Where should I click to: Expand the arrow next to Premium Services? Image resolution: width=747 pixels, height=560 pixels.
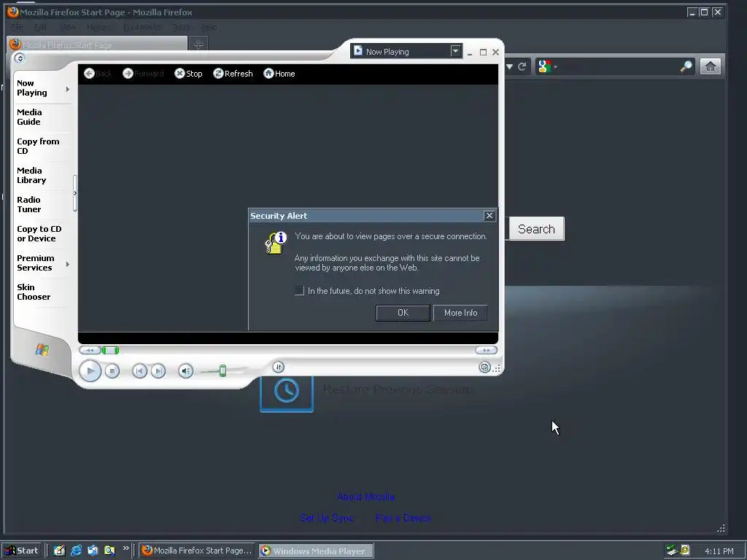coord(68,264)
